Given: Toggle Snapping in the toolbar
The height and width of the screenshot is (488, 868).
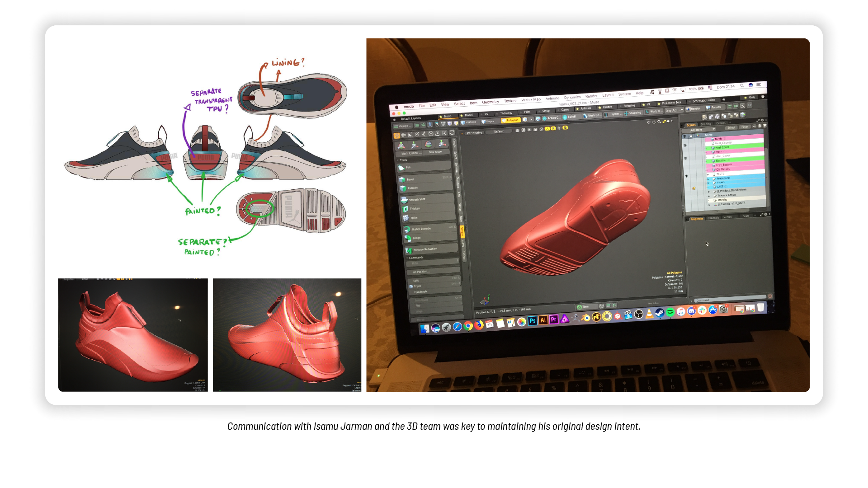Looking at the screenshot, I should pos(633,113).
